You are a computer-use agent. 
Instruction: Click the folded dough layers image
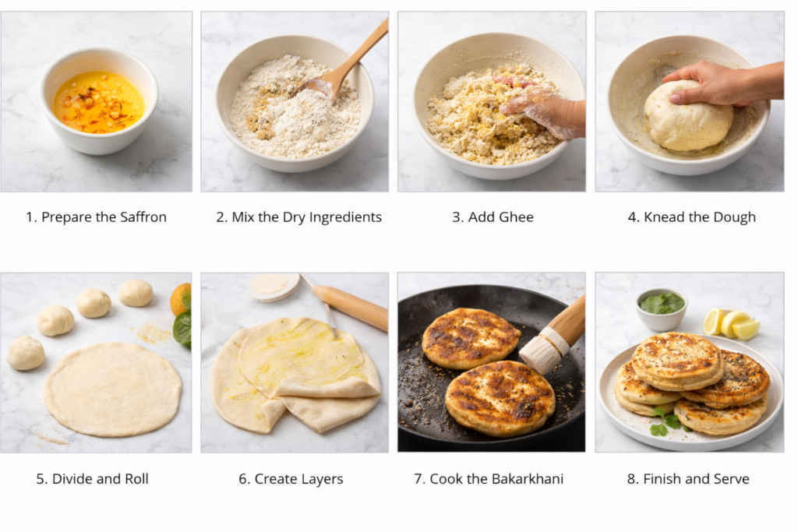click(x=295, y=363)
